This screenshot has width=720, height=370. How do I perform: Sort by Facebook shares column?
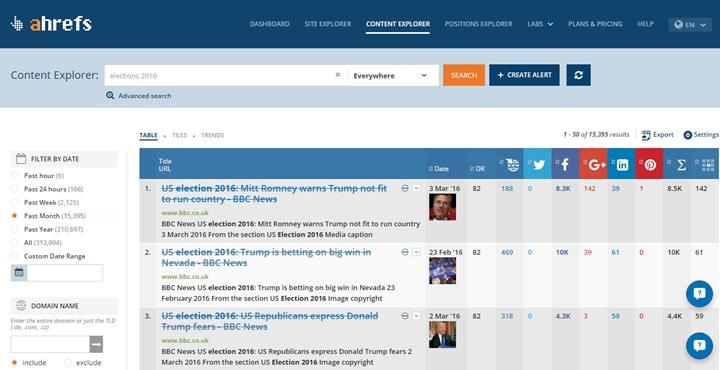point(565,164)
